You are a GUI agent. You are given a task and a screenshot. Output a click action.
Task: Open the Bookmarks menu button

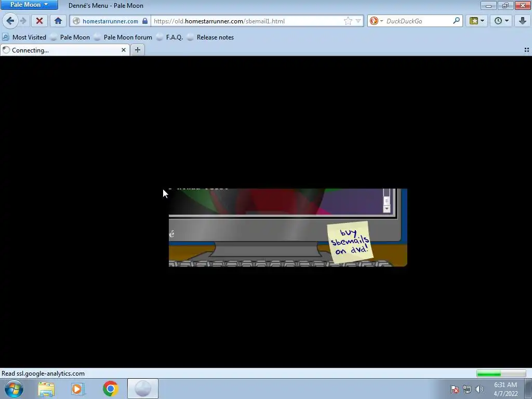tap(477, 21)
